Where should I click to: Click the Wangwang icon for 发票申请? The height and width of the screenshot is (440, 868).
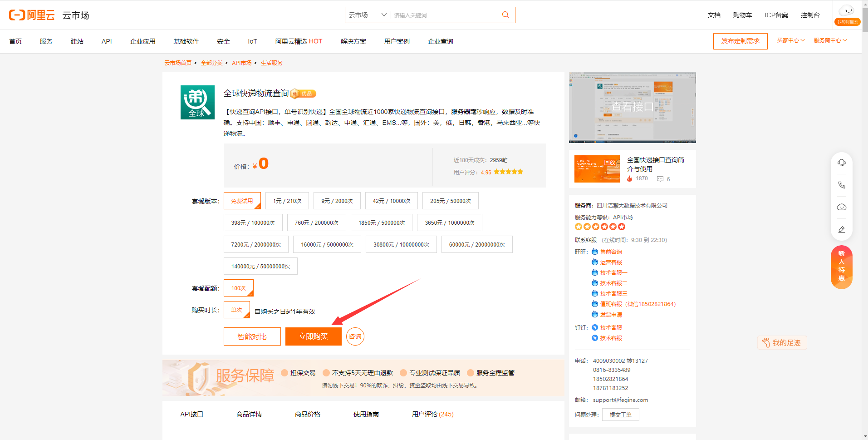(x=594, y=314)
